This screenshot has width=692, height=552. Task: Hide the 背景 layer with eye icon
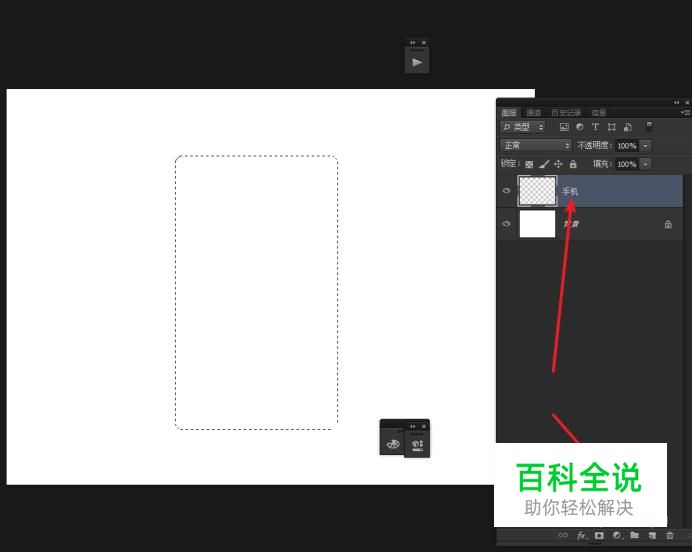pos(506,224)
